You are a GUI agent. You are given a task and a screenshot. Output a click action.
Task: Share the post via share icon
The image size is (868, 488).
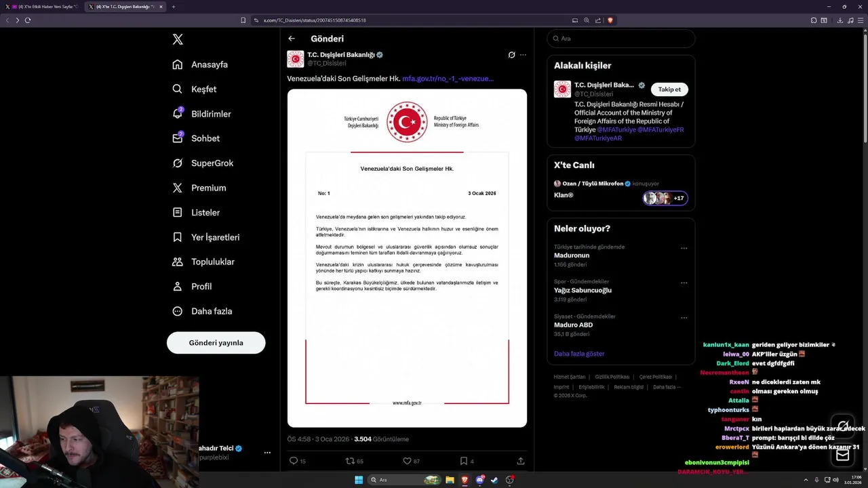coord(521,461)
